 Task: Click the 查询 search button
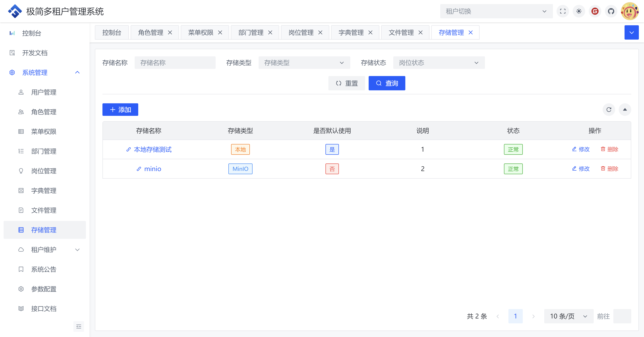[387, 83]
